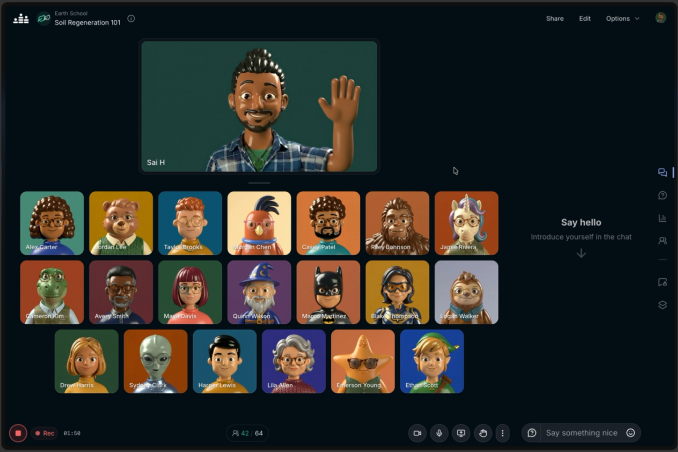The width and height of the screenshot is (678, 452).
Task: Select Marco Martinez's bat-mask avatar tile
Action: point(328,292)
